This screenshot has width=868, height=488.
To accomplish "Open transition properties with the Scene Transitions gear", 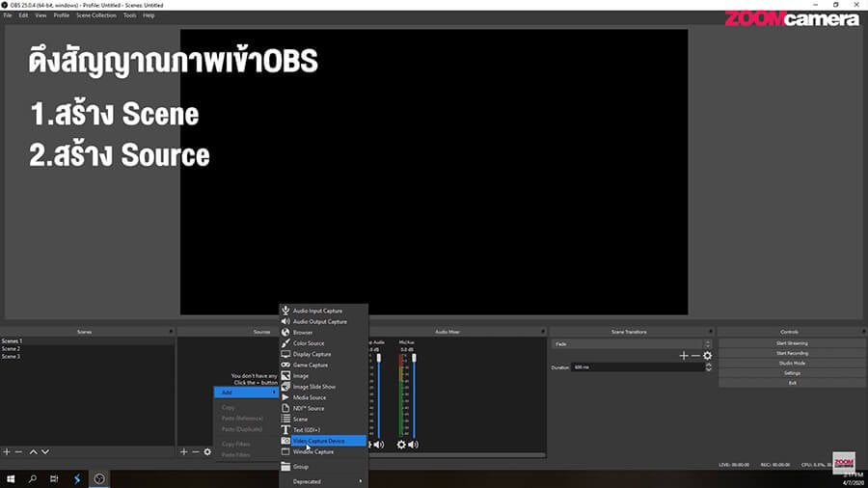I will pos(708,356).
